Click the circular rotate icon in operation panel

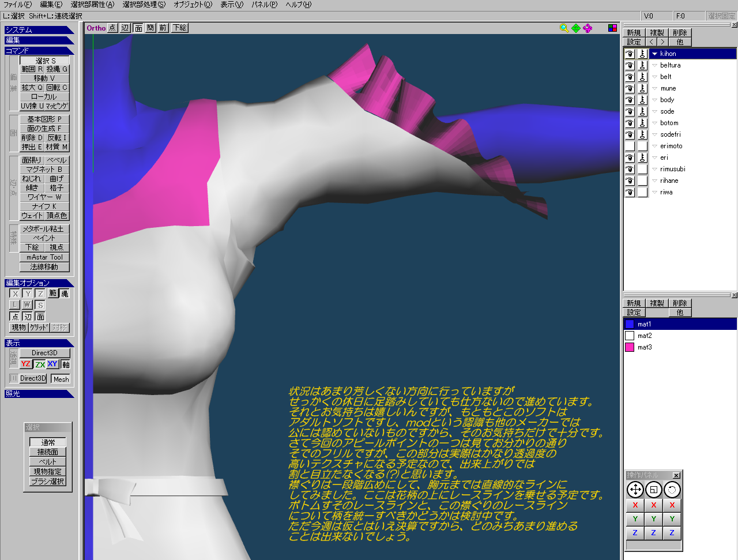coord(672,490)
